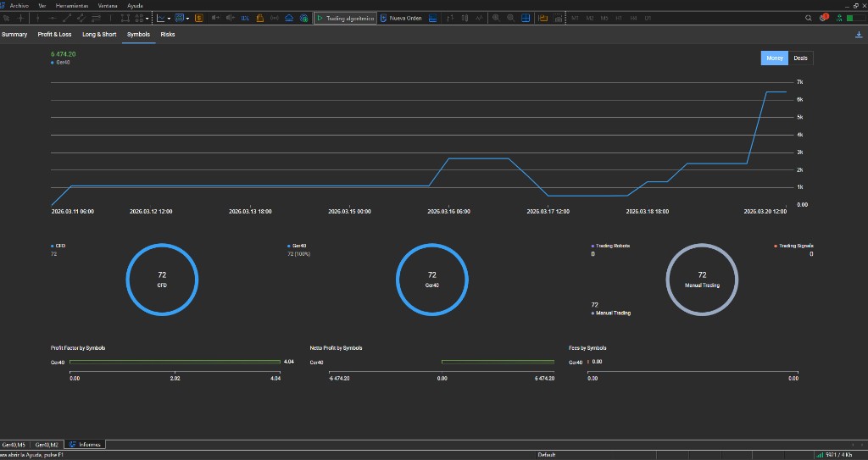868x460 pixels.
Task: Open the notifications icon with red badge
Action: [x=823, y=18]
